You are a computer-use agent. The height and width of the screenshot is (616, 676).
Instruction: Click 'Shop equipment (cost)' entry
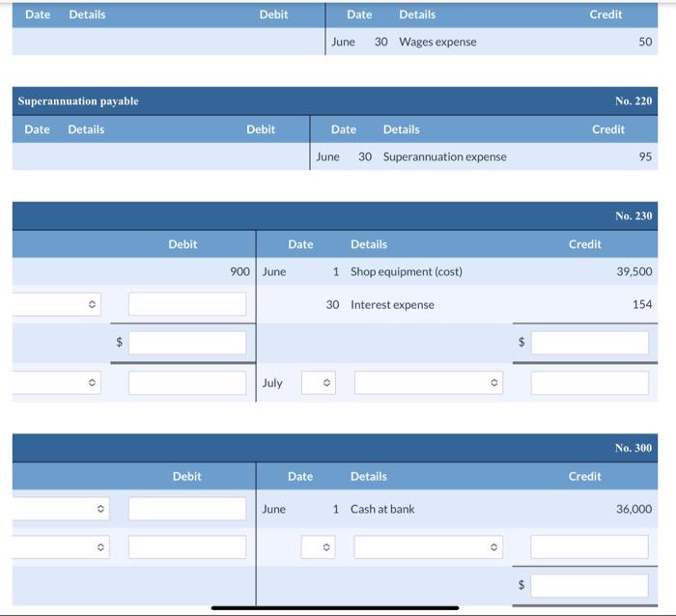click(x=407, y=271)
